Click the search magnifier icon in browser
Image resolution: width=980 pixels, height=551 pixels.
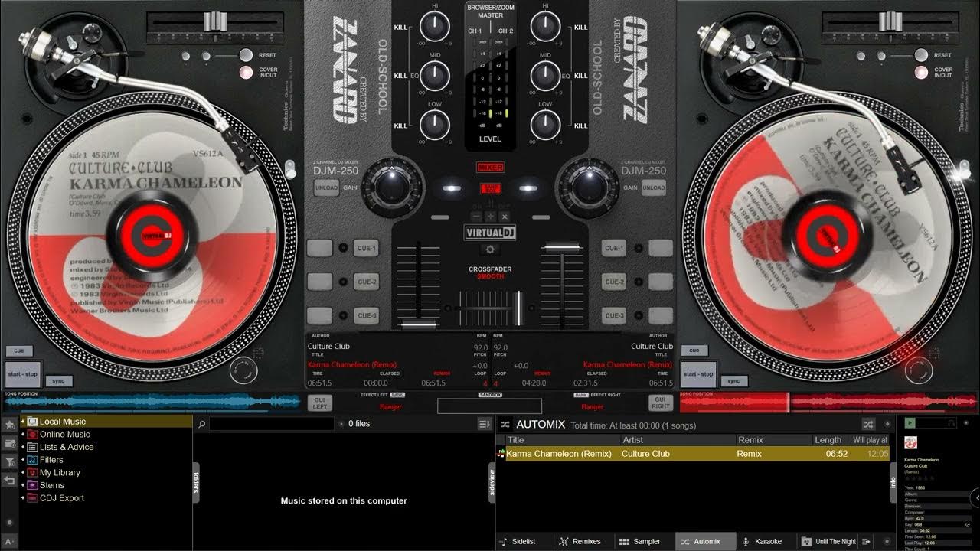[x=201, y=424]
